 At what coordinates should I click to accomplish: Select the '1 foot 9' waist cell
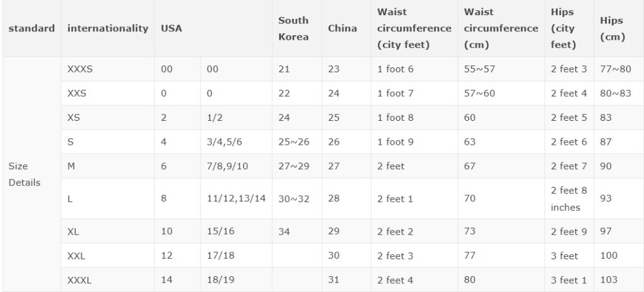(414, 142)
